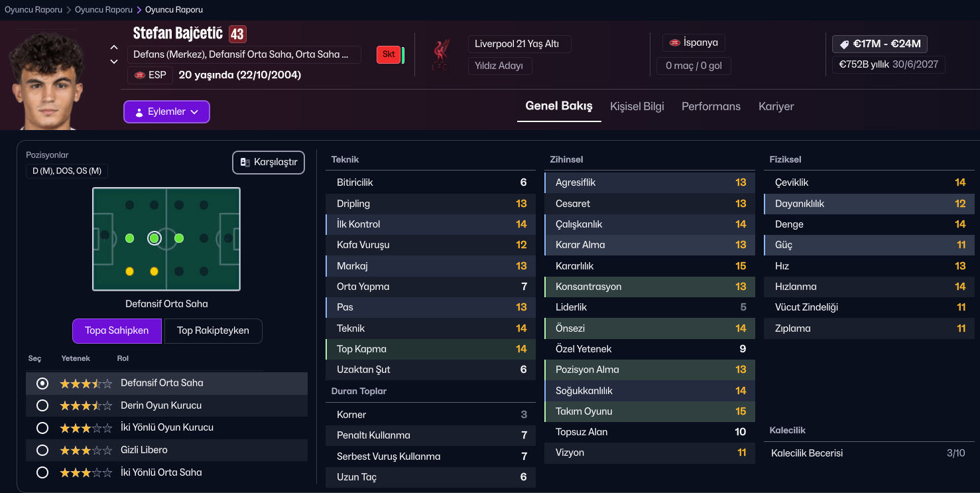
Task: Go to previous player with the up chevron
Action: (114, 48)
